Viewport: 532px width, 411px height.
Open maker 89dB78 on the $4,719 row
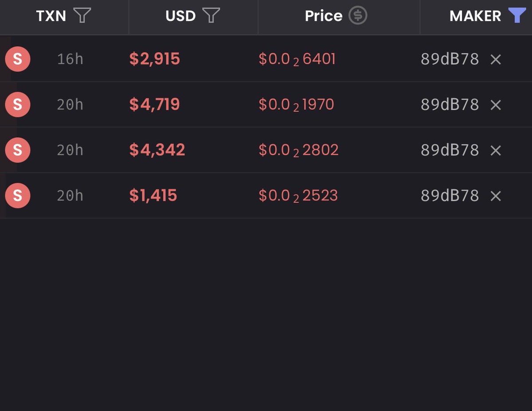(450, 105)
